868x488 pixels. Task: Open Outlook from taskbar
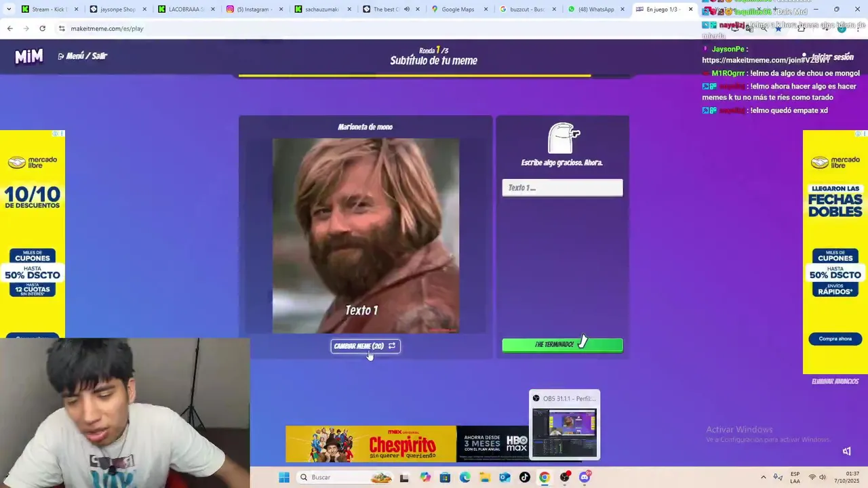505,477
